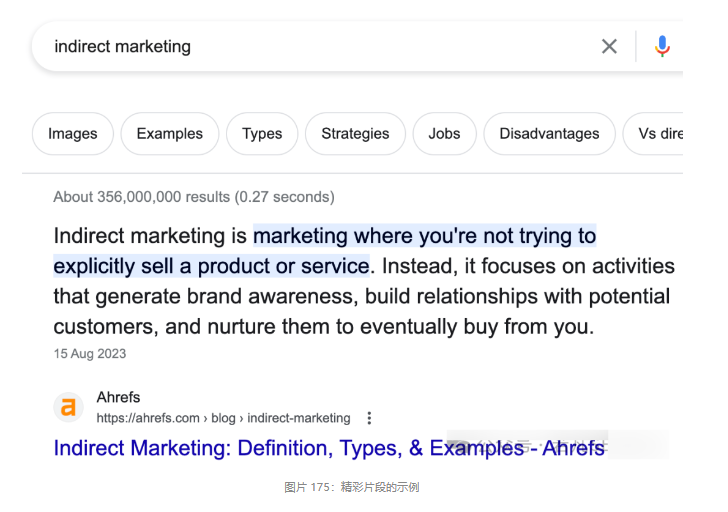Filter results by the Images chip

click(73, 134)
